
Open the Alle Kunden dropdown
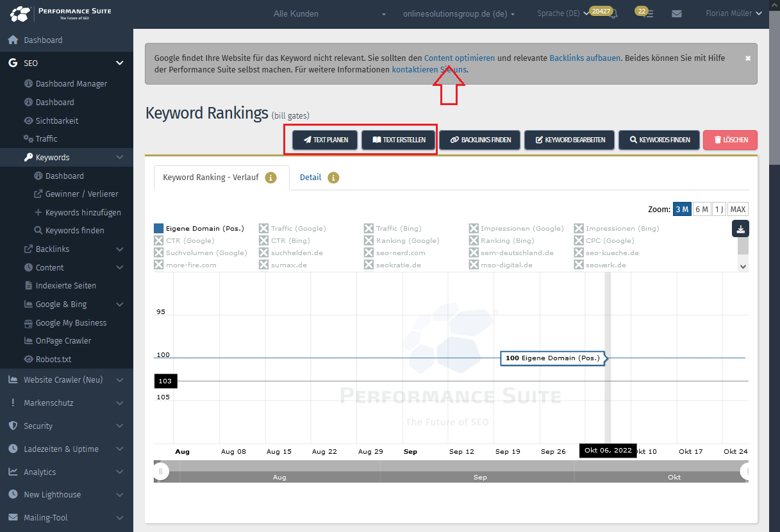click(329, 13)
